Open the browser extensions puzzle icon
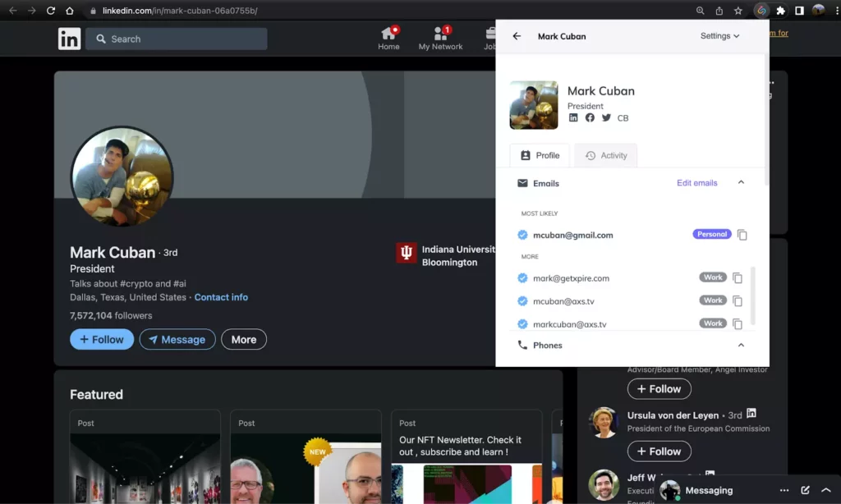Viewport: 841px width, 504px height. tap(781, 11)
